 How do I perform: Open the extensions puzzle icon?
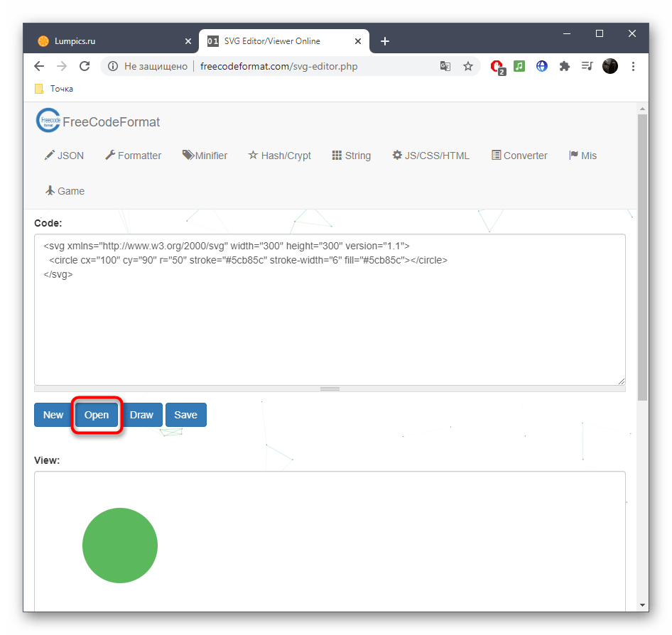(x=565, y=66)
